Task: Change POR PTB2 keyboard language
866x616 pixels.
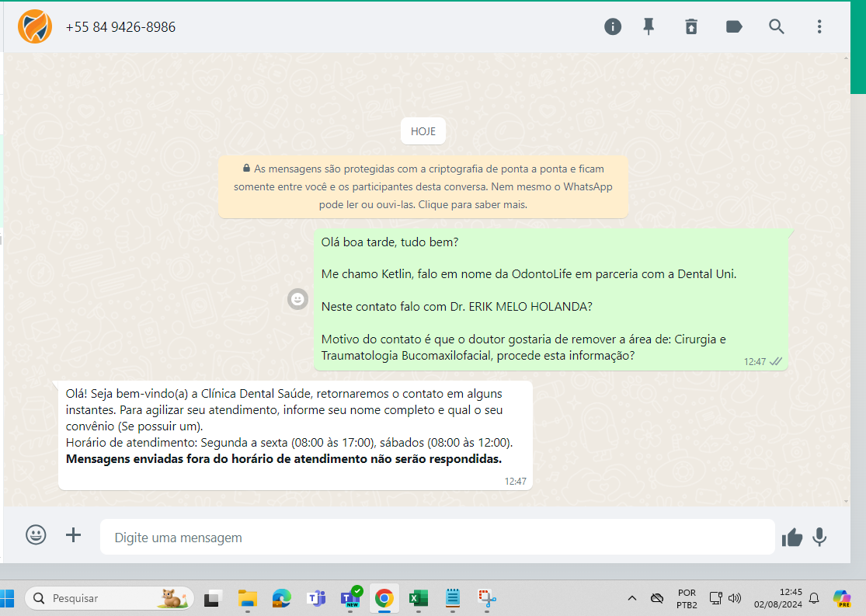Action: [x=687, y=599]
